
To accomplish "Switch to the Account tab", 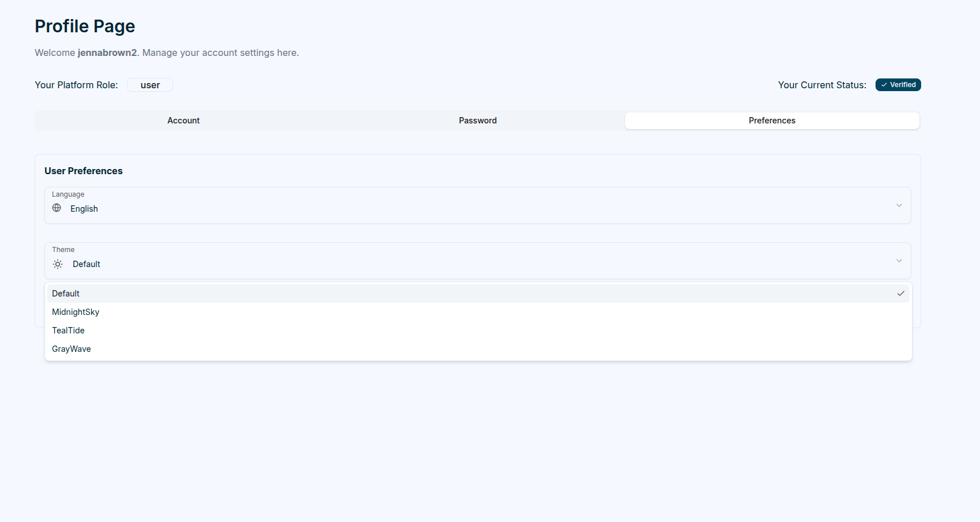I will pyautogui.click(x=184, y=121).
